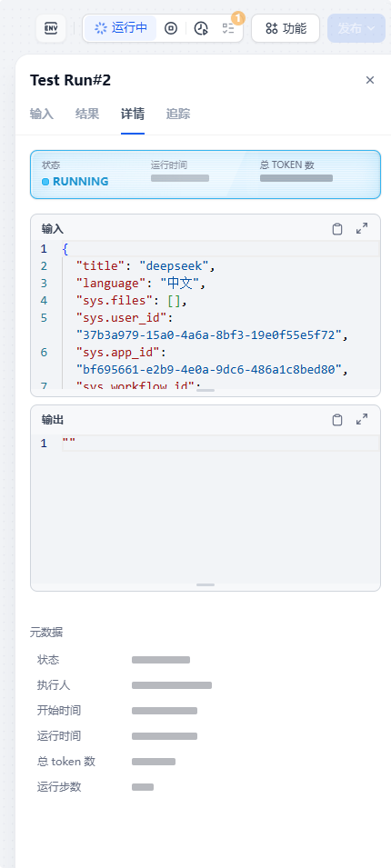Viewport: 391px width, 868px height.
Task: Click the 功能 features button
Action: tap(286, 28)
